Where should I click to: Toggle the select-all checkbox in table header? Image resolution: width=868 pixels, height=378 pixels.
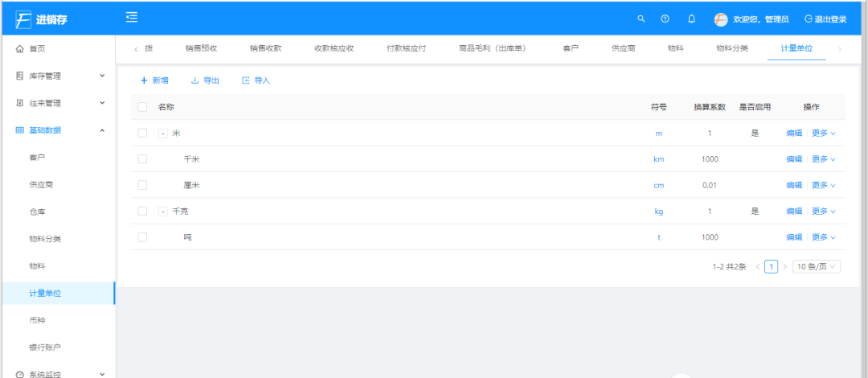click(x=142, y=107)
